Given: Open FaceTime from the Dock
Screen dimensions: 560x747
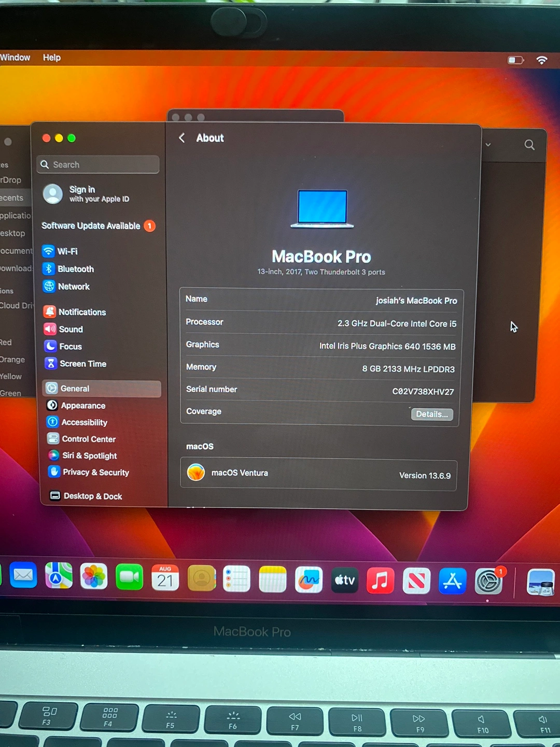Looking at the screenshot, I should [129, 577].
